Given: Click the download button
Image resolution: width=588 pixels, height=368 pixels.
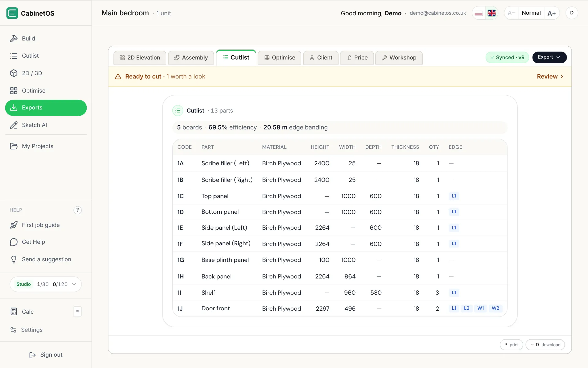Looking at the screenshot, I should pos(545,345).
